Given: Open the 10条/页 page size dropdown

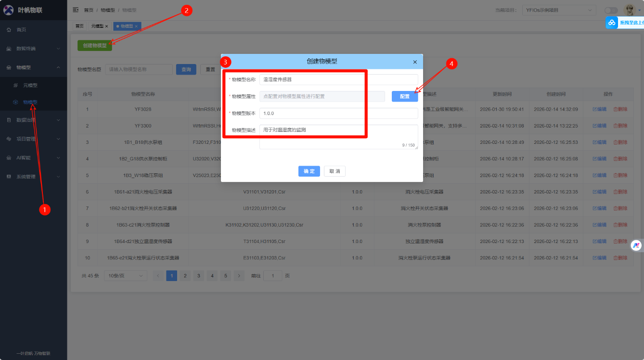Looking at the screenshot, I should coord(126,276).
